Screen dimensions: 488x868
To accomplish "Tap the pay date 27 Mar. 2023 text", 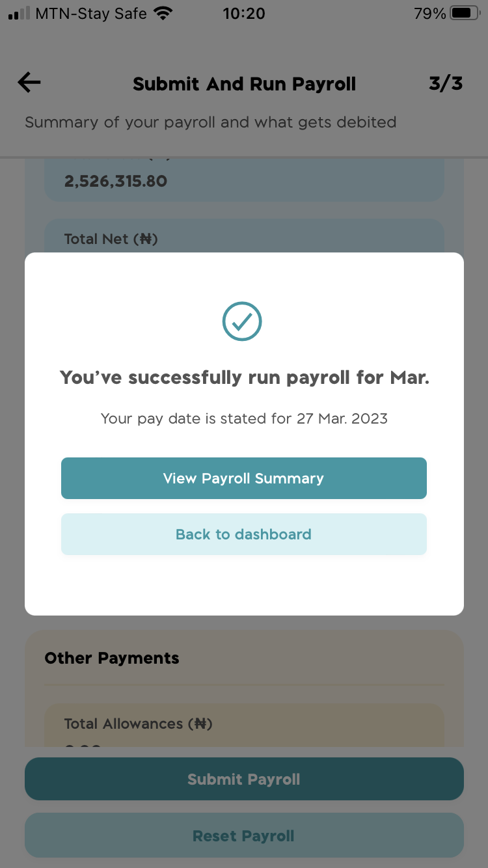I will click(244, 418).
